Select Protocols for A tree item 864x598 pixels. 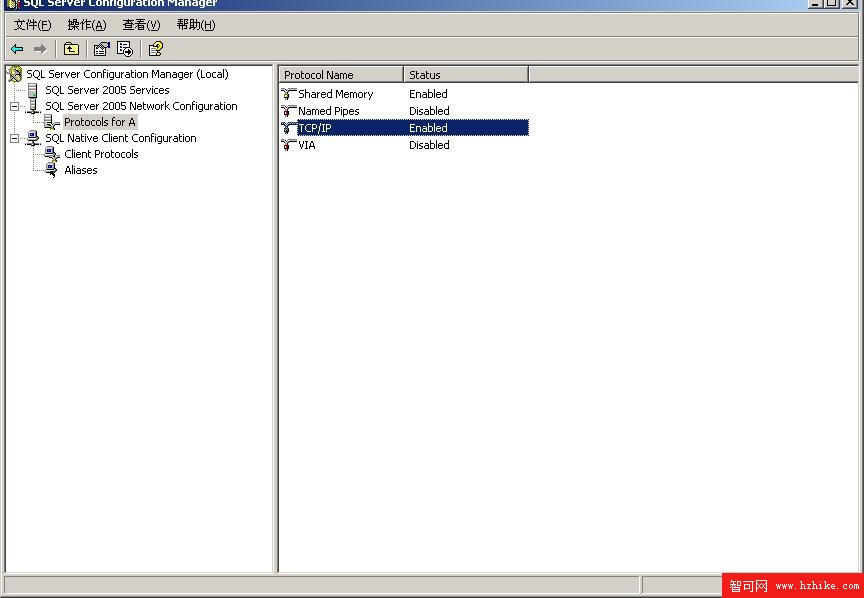pos(100,122)
